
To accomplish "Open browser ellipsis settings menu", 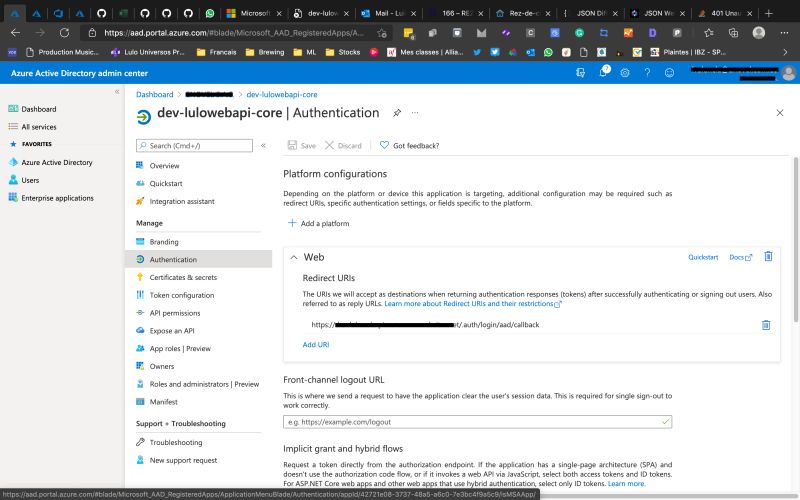I will click(784, 33).
